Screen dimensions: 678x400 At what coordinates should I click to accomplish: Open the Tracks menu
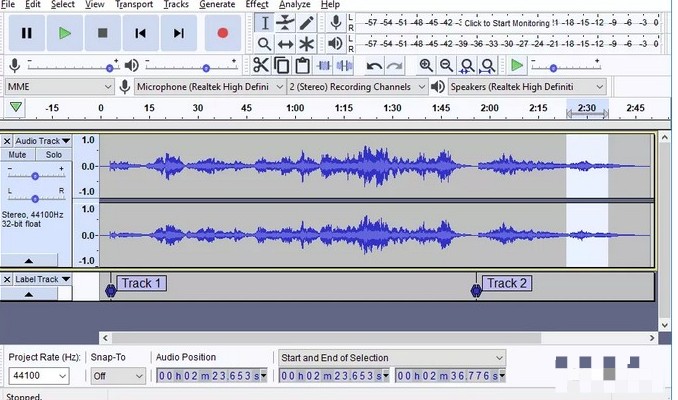[x=176, y=4]
